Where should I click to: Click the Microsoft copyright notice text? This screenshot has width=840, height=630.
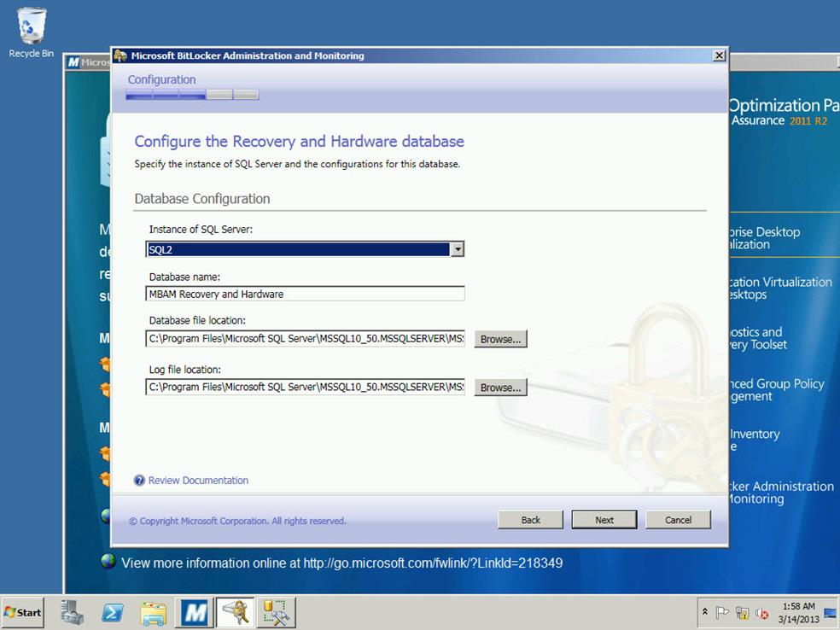[237, 521]
